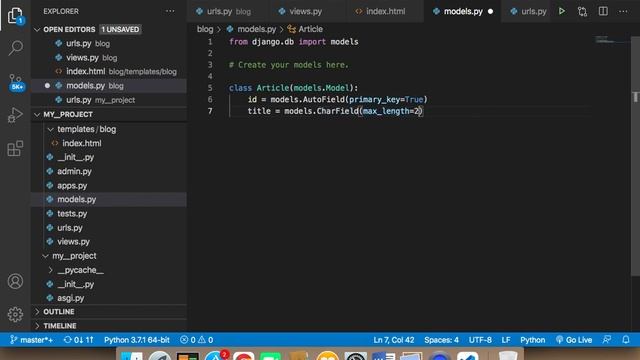Click synchronize changes in status bar
640x360 pixels.
coord(78,340)
